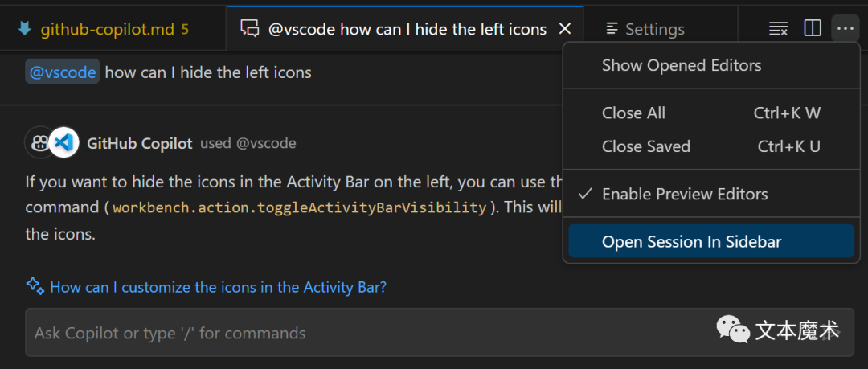This screenshot has width=868, height=369.
Task: Click the GitHub Copilot avatar icon
Action: 39,143
